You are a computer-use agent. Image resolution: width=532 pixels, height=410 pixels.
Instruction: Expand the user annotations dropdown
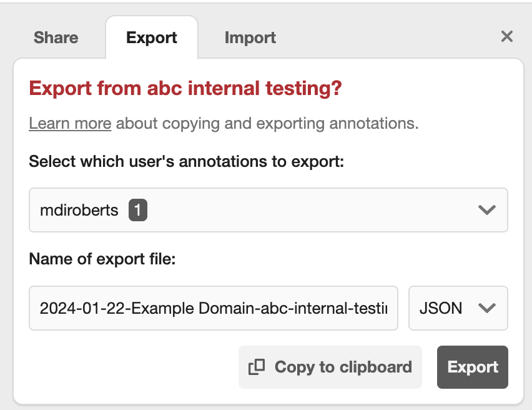tap(268, 210)
